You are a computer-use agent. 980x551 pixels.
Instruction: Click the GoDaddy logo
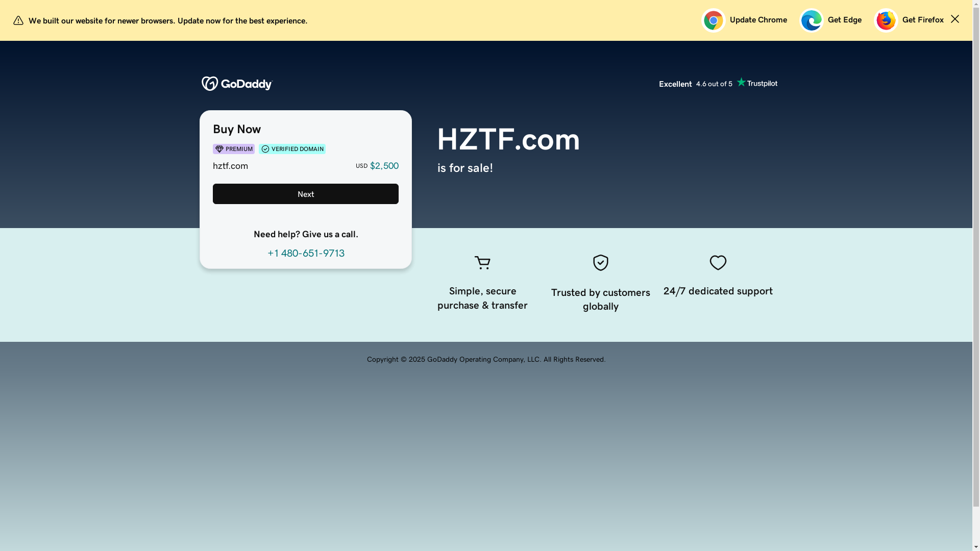point(237,84)
